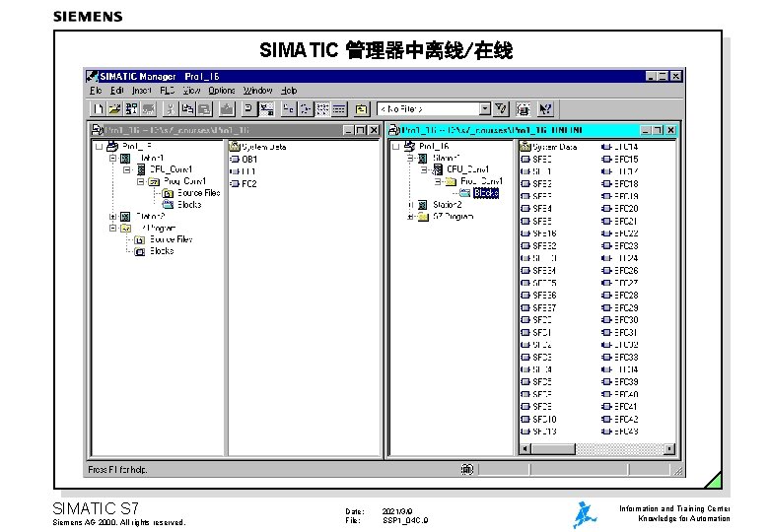Screen dimensions: 769x532
Task: Switch to Small Icons view
Action: click(306, 108)
